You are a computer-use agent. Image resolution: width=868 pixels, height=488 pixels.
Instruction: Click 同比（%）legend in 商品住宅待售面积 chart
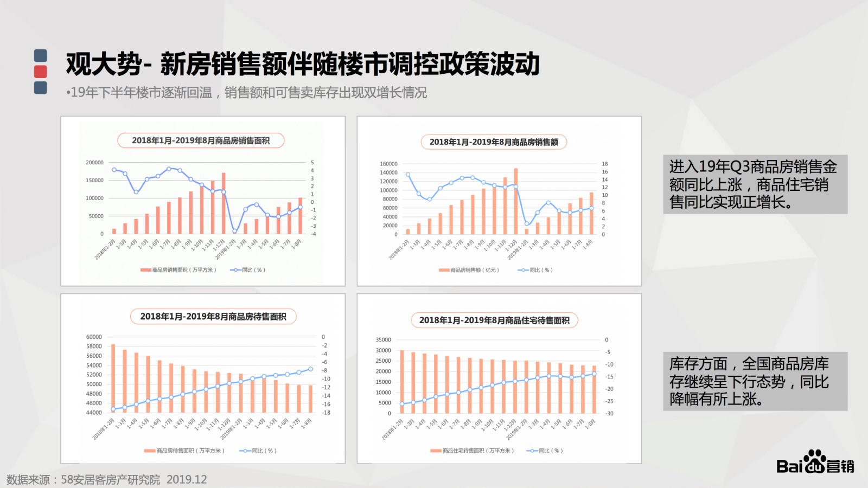pos(545,451)
